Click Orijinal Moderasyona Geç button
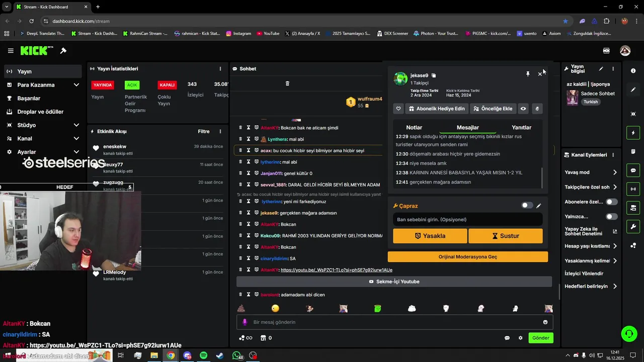Viewport: 644px width, 362px height. (468, 257)
